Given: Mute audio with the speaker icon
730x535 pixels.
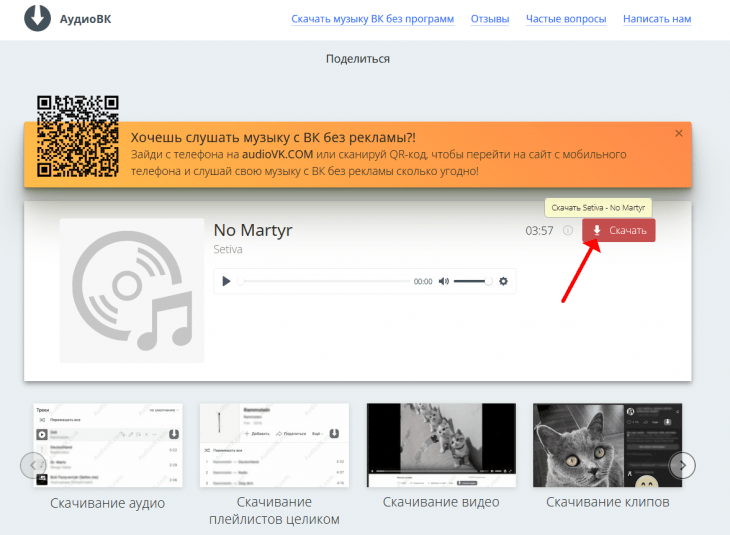Looking at the screenshot, I should tap(444, 281).
